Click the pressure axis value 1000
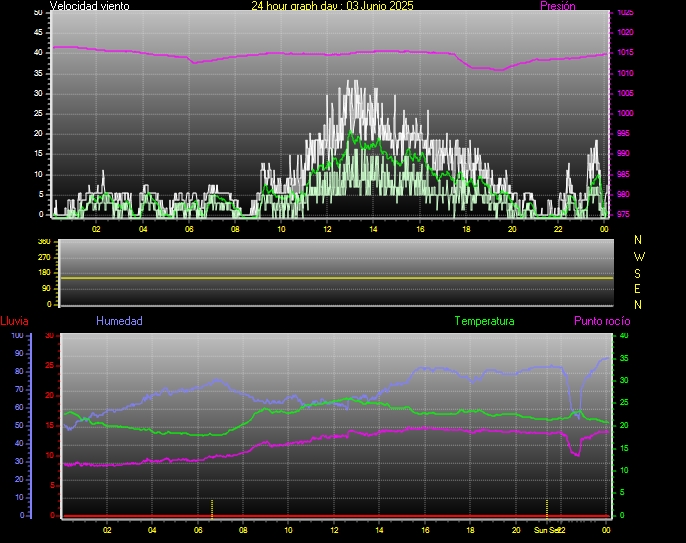The image size is (686, 543). [x=625, y=113]
